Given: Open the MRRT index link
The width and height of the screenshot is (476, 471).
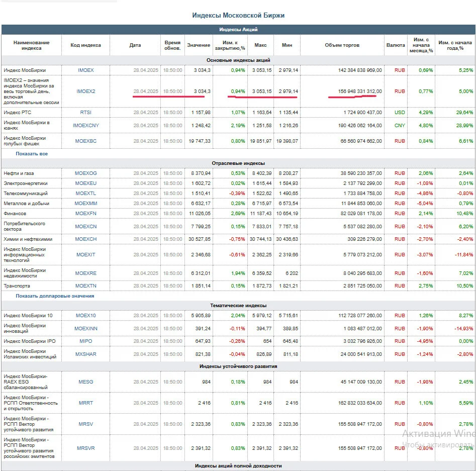Looking at the screenshot, I should (x=85, y=403).
